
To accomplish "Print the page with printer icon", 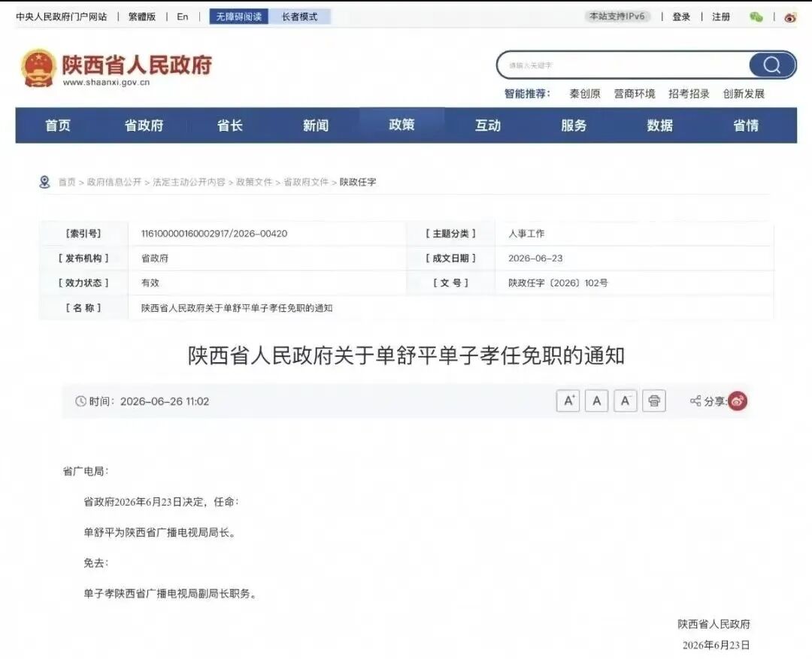I will coord(654,401).
